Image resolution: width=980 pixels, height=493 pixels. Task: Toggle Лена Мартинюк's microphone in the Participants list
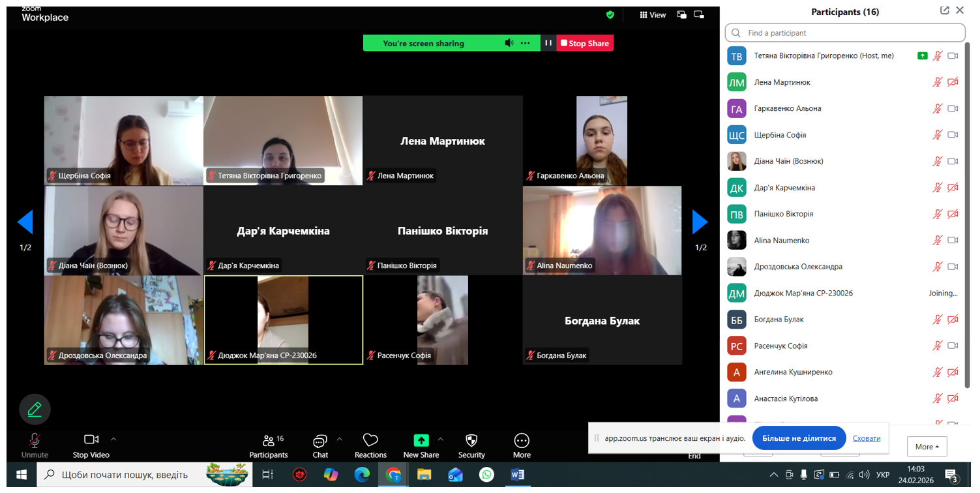(x=937, y=82)
